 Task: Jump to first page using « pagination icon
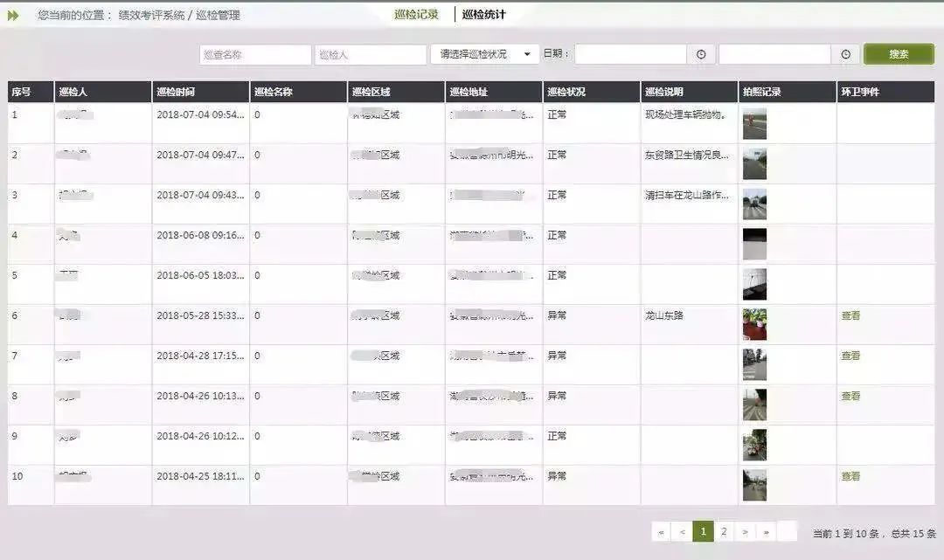[x=662, y=530]
